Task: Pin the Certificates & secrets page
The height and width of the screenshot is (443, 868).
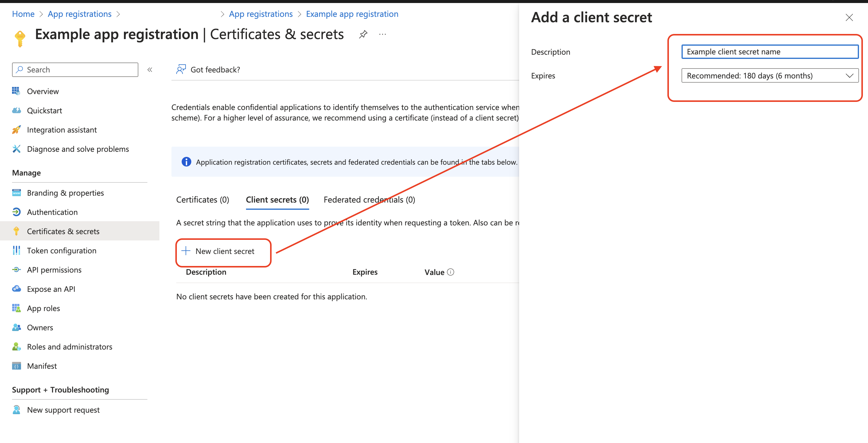Action: click(x=363, y=34)
